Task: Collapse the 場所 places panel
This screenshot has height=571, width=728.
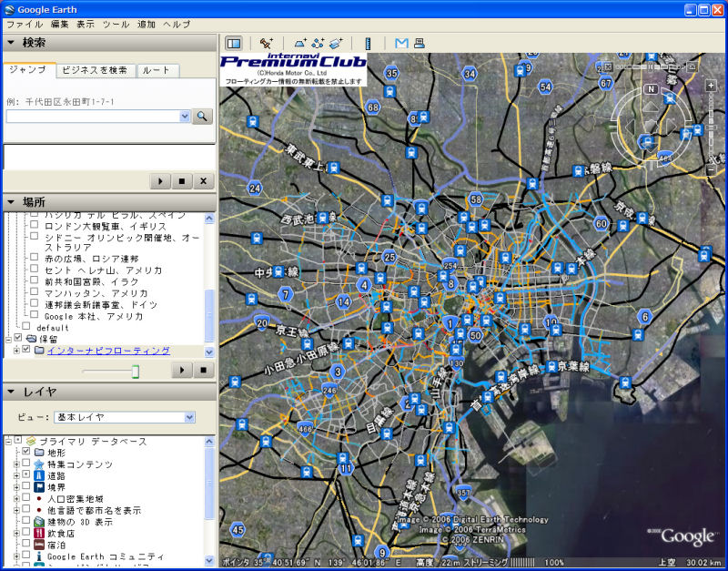Action: coord(11,201)
